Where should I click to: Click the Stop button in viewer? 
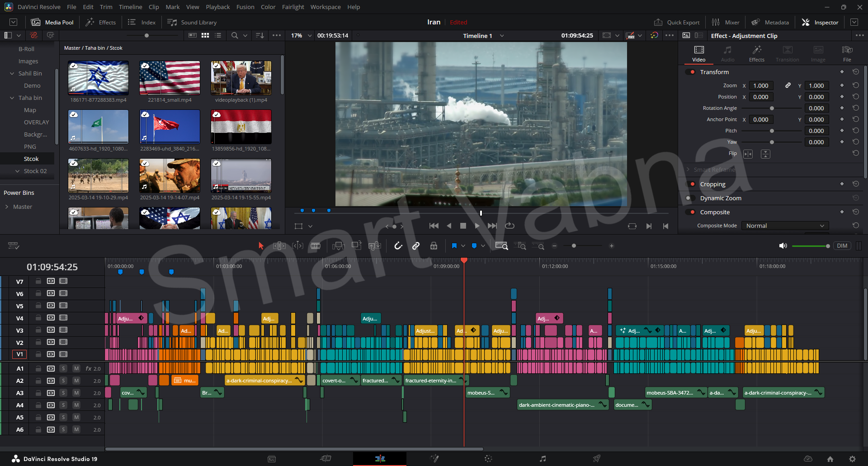[x=463, y=226]
